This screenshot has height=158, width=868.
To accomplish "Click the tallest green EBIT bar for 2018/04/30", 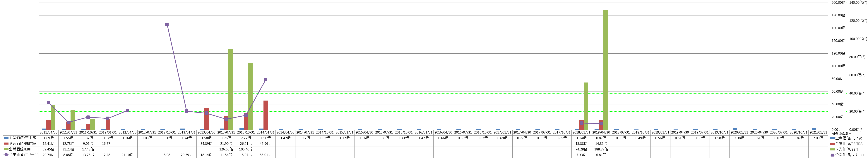I will pos(605,70).
